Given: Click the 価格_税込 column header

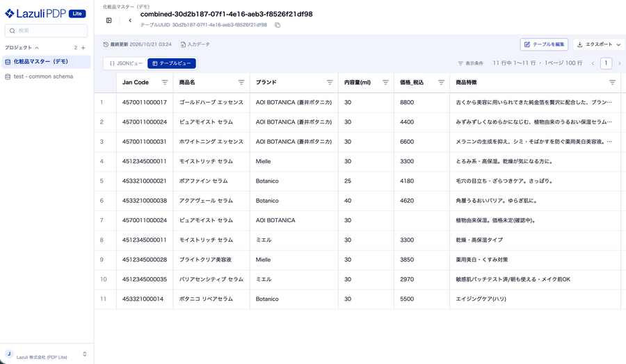Looking at the screenshot, I should pos(412,82).
